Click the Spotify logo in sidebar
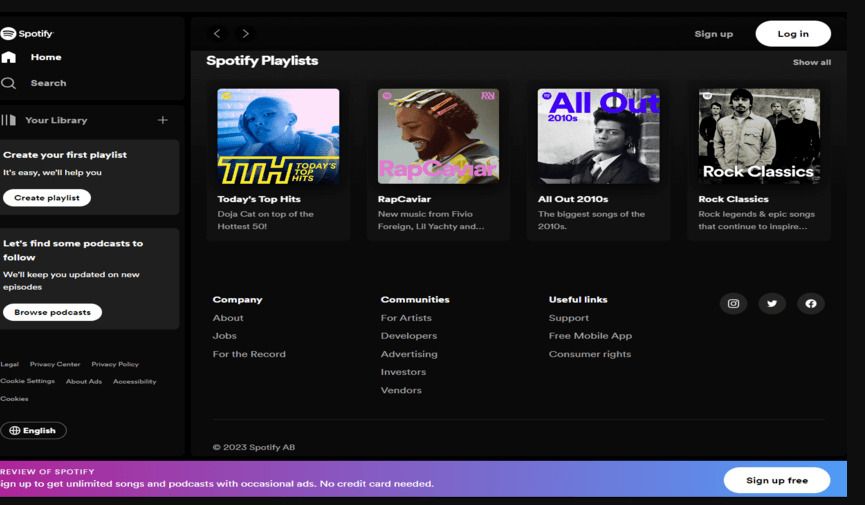 (x=27, y=34)
